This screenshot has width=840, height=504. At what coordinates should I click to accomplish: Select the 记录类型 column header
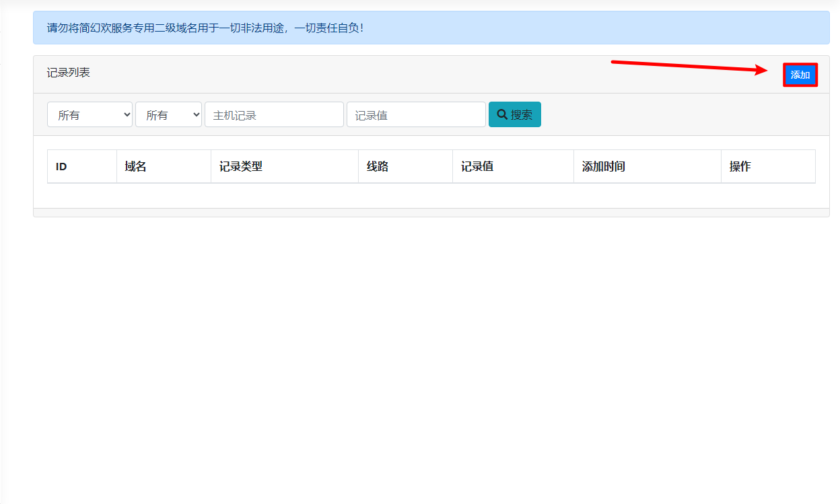(x=240, y=167)
